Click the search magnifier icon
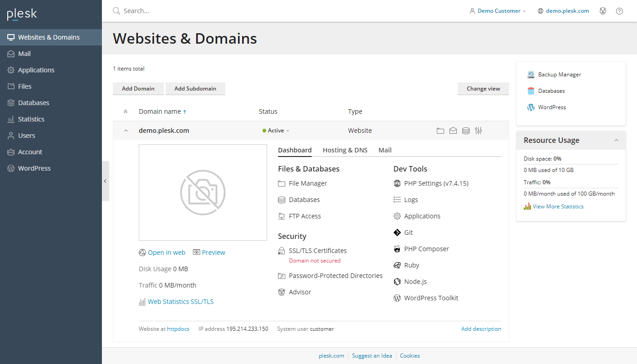This screenshot has height=364, width=637. pos(116,11)
